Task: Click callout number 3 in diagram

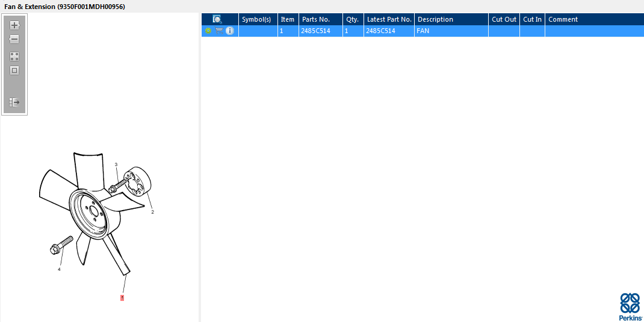Action: pos(116,165)
